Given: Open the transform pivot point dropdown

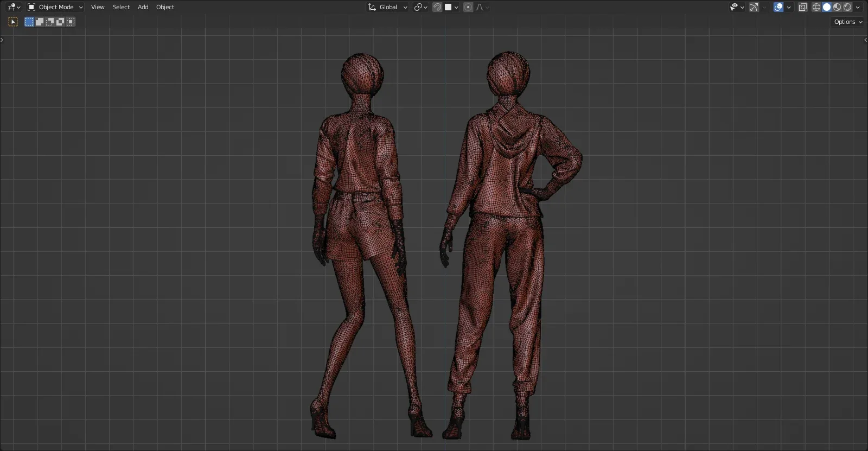Looking at the screenshot, I should pyautogui.click(x=420, y=7).
